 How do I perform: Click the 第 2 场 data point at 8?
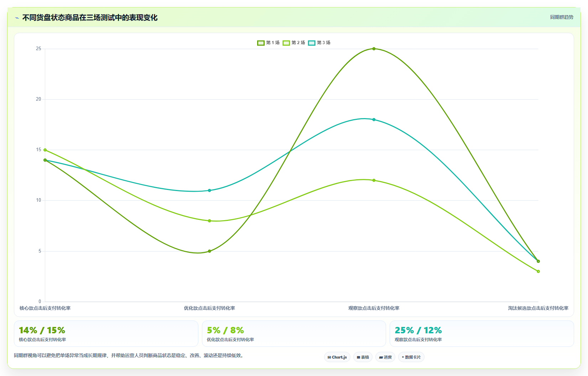click(209, 221)
